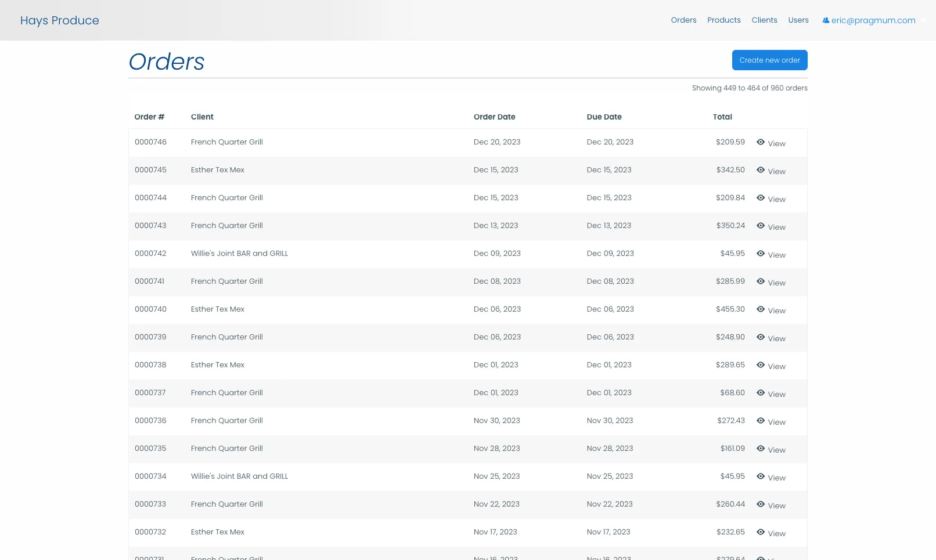Image resolution: width=936 pixels, height=560 pixels.
Task: Click the eye icon for order 0000734
Action: (761, 475)
